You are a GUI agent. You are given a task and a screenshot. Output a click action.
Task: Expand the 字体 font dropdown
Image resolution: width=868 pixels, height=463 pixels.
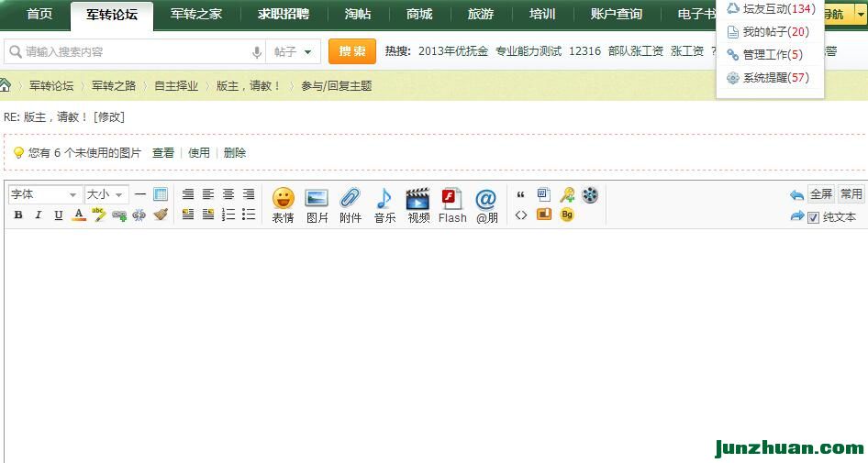coord(45,194)
